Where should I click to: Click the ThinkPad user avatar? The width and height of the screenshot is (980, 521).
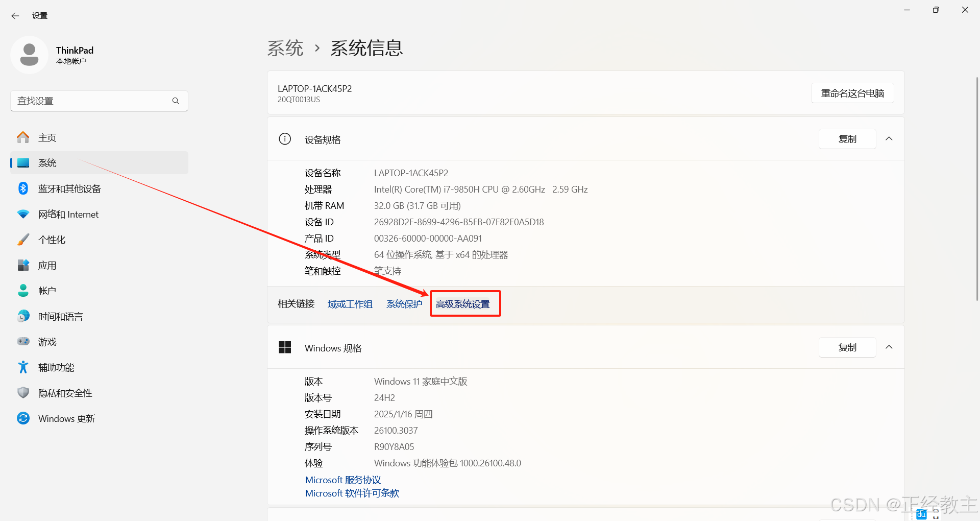29,55
